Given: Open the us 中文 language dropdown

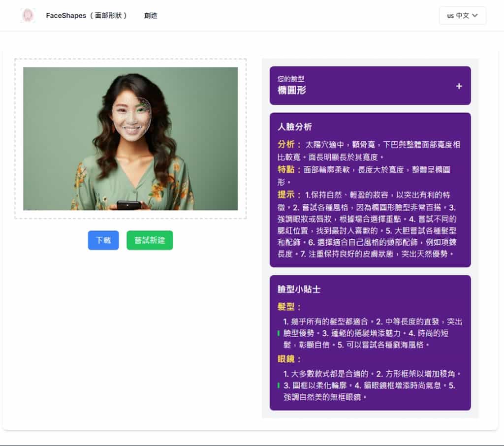Looking at the screenshot, I should tap(463, 15).
